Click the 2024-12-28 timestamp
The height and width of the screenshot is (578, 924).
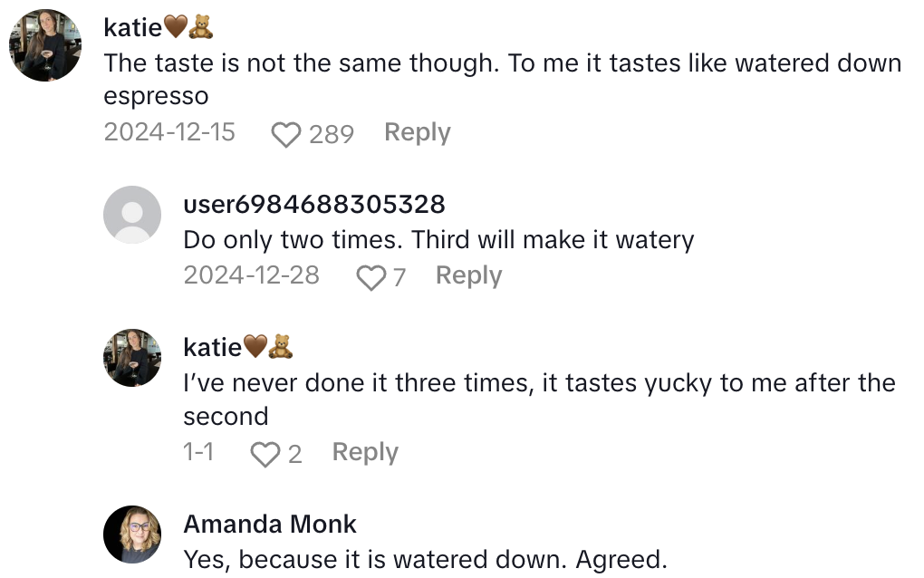(x=251, y=275)
